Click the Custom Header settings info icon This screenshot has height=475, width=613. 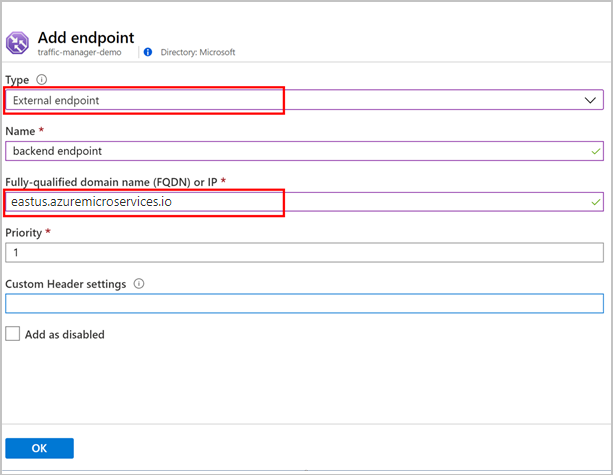pyautogui.click(x=138, y=284)
